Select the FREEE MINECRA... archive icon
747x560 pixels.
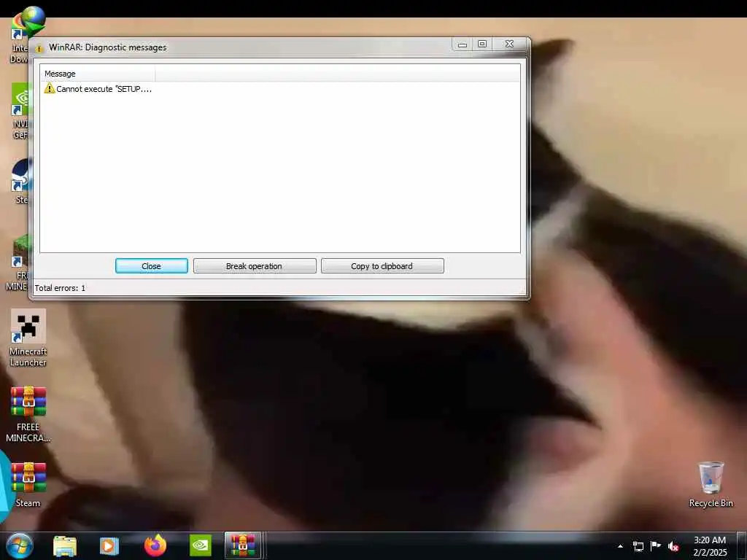(28, 414)
